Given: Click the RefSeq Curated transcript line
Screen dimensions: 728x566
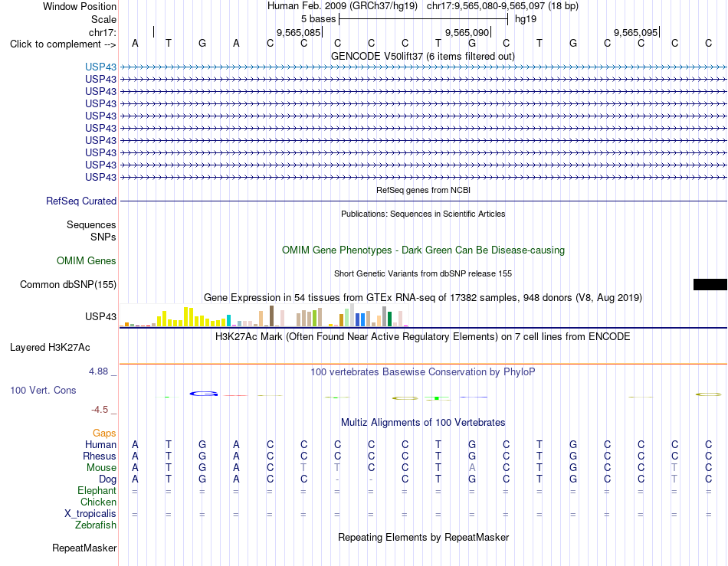Looking at the screenshot, I should pyautogui.click(x=424, y=201).
